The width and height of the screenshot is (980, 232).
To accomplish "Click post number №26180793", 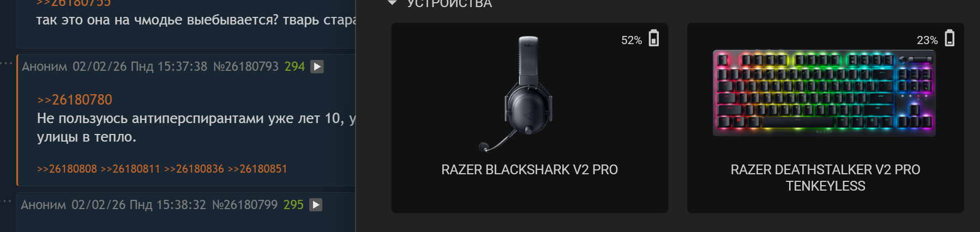I will pyautogui.click(x=246, y=66).
